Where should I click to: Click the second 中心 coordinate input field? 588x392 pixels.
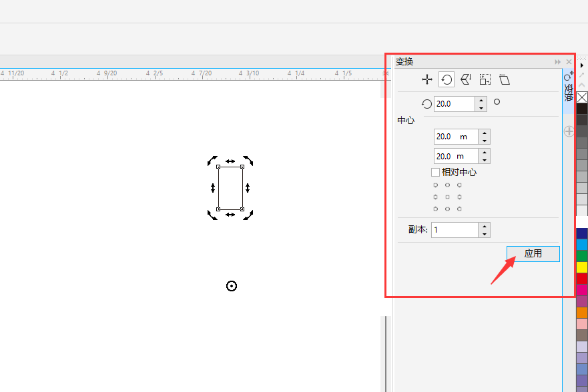pyautogui.click(x=456, y=156)
